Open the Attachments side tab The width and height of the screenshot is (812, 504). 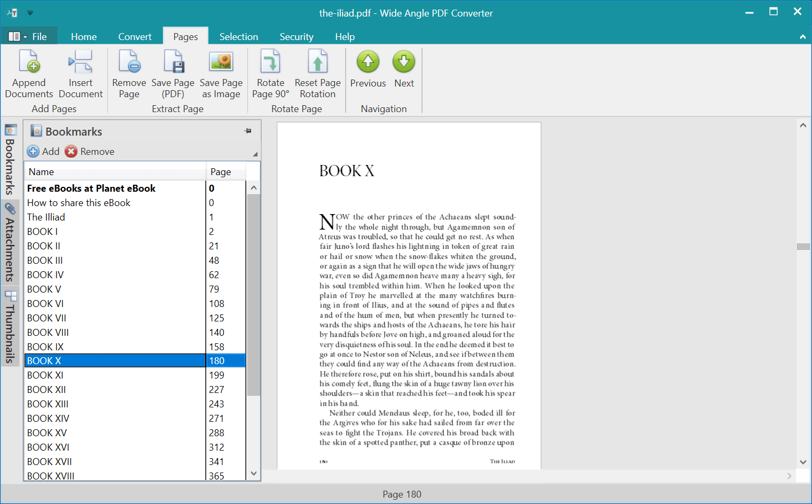pos(10,242)
